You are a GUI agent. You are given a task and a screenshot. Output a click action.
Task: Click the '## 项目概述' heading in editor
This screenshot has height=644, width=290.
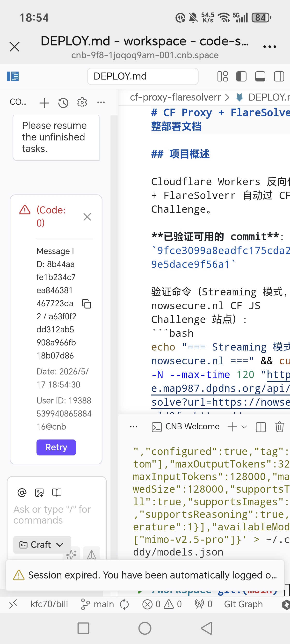pyautogui.click(x=180, y=154)
